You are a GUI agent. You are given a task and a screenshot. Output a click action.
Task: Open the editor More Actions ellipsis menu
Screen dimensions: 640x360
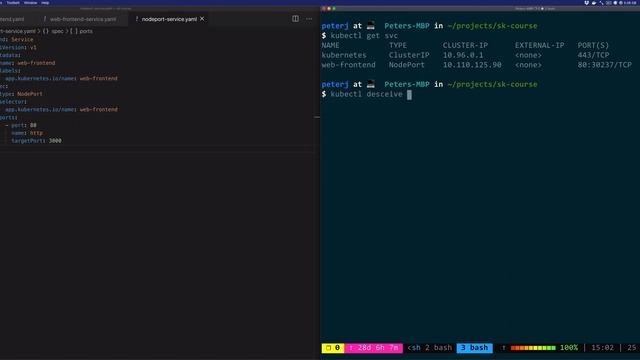coord(309,19)
